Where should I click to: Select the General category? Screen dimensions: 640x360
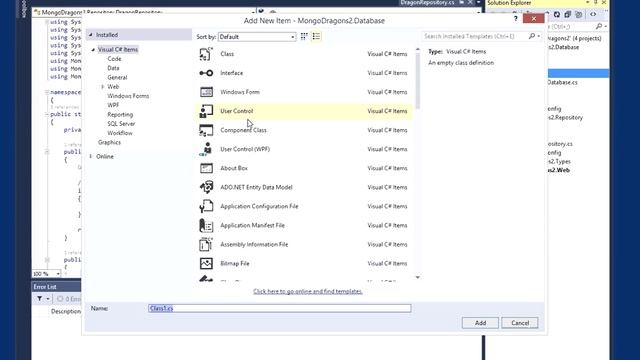coord(117,78)
